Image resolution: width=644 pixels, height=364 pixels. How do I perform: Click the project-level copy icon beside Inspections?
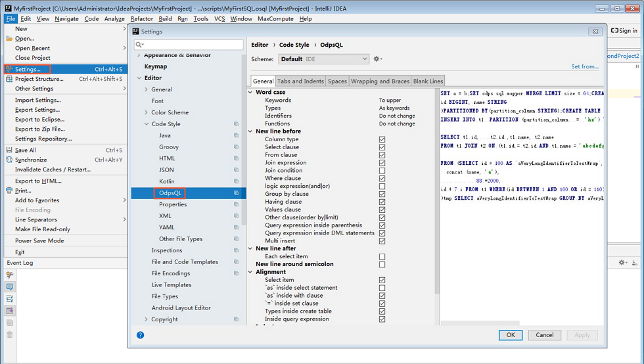point(236,250)
